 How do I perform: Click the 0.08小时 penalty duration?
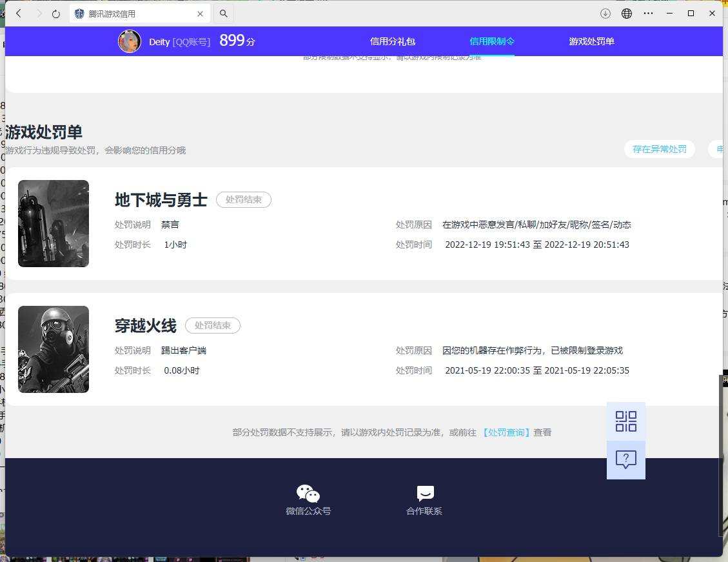point(182,370)
